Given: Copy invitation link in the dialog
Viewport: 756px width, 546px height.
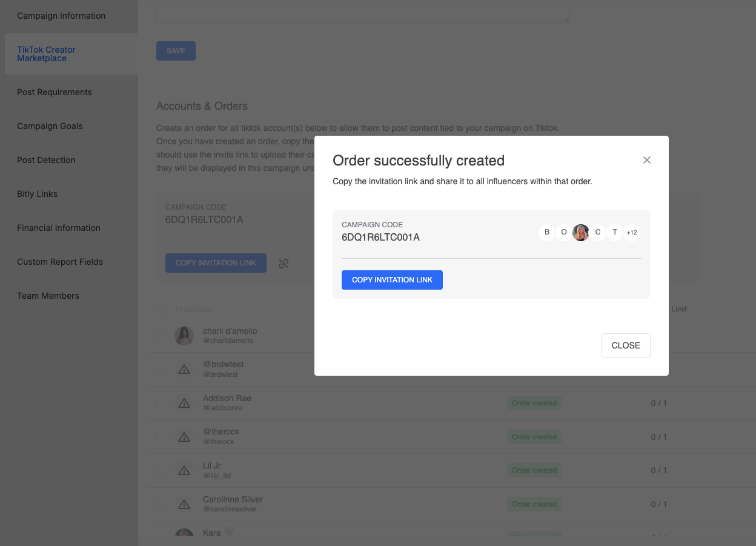Looking at the screenshot, I should coord(392,280).
